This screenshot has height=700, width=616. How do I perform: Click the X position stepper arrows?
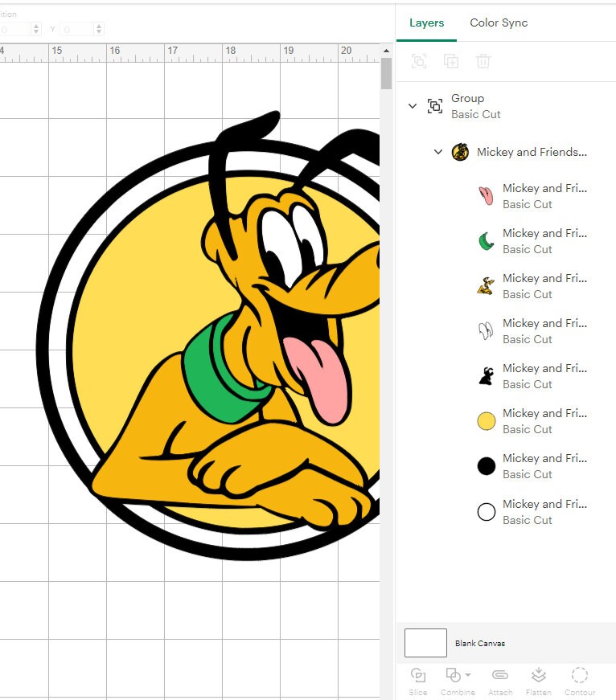36,29
